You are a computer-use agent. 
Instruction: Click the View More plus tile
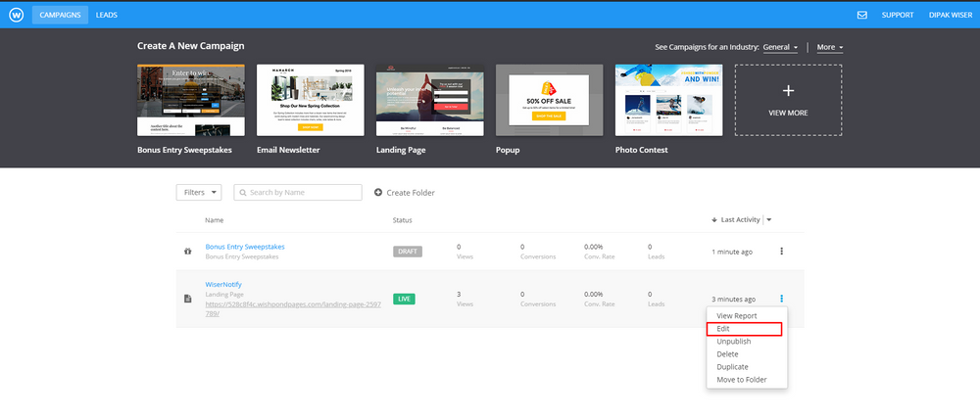788,100
